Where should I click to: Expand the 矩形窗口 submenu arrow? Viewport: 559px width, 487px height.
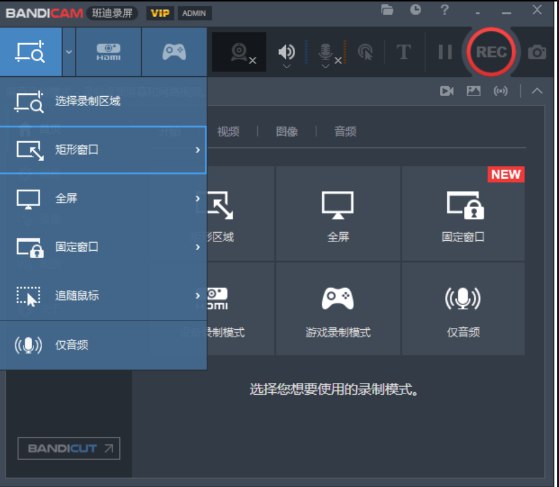(x=198, y=150)
